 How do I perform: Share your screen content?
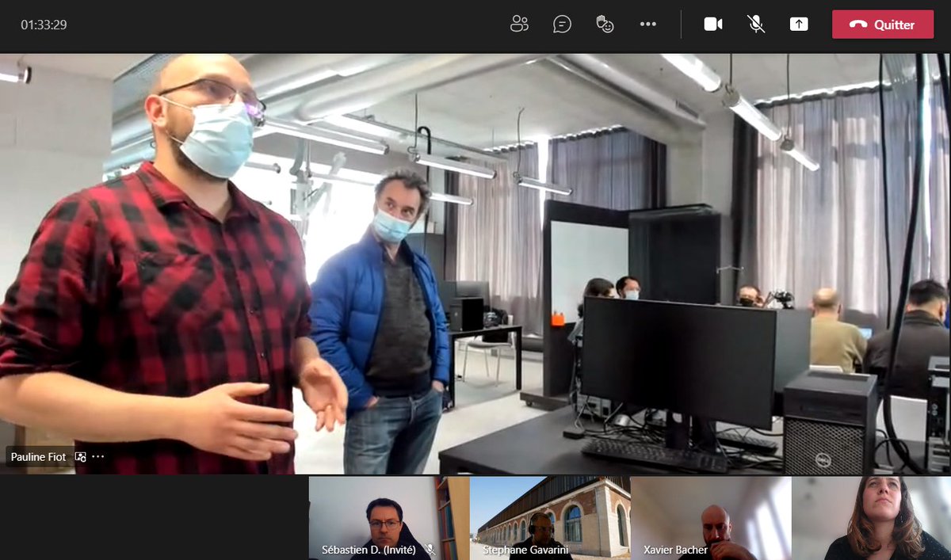click(799, 25)
